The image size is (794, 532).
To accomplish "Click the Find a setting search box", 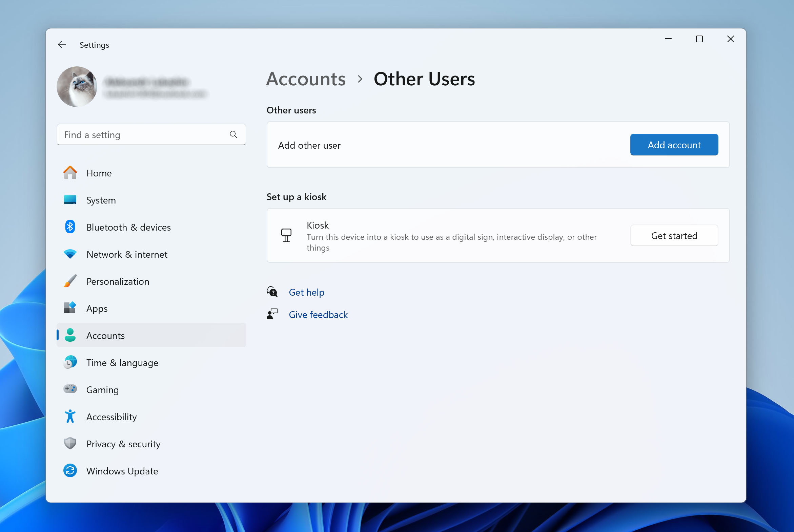I will click(151, 135).
